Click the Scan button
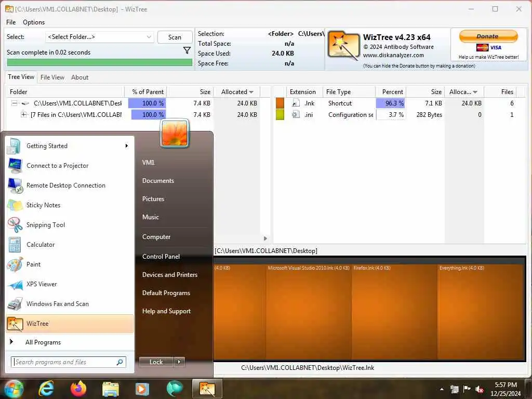Image resolution: width=532 pixels, height=399 pixels. coord(175,37)
